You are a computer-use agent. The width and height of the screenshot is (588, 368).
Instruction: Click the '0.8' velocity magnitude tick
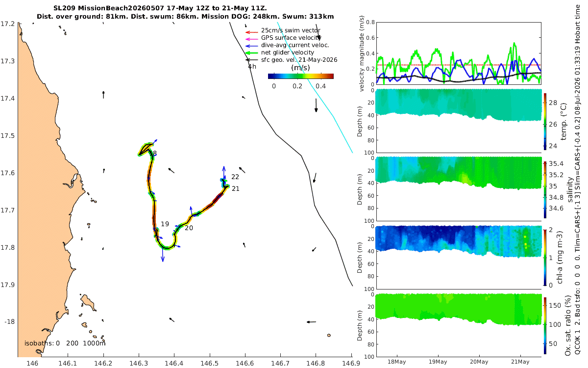370,23
